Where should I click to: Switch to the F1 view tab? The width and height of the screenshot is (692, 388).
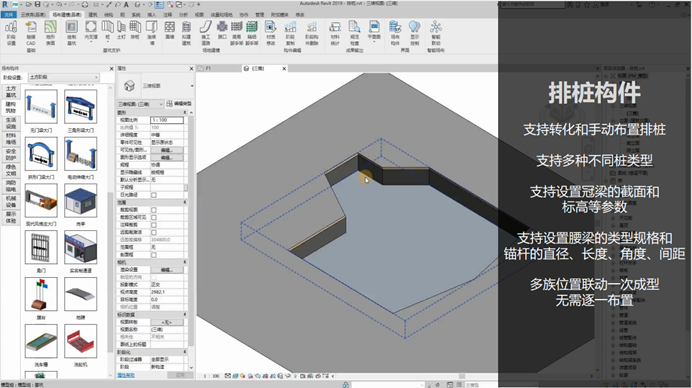coord(208,68)
